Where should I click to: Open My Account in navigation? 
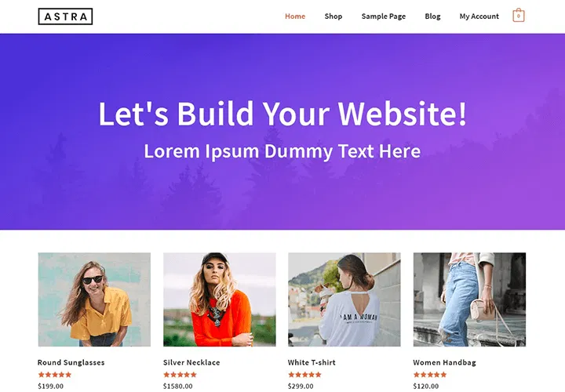click(479, 16)
